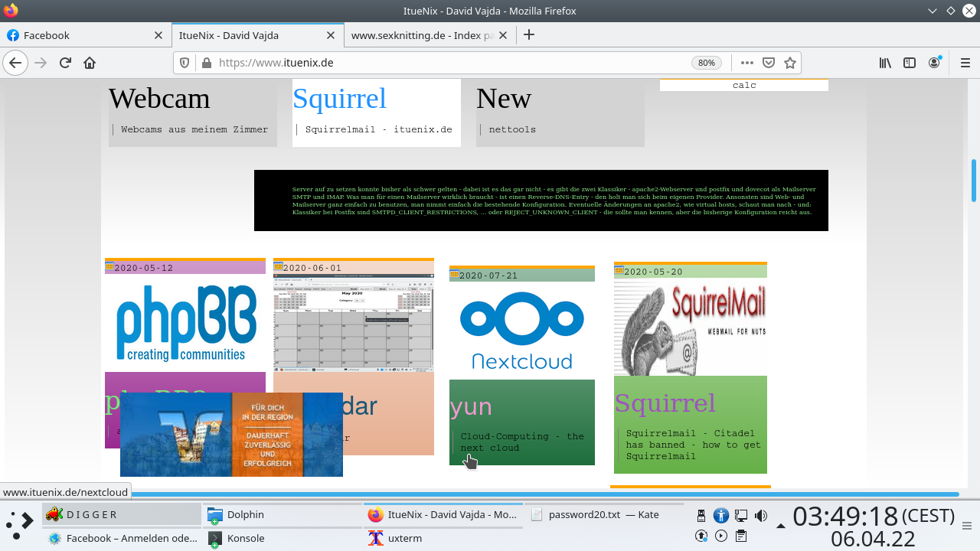Image resolution: width=980 pixels, height=551 pixels.
Task: Click the network monitor tray icon
Action: 740,514
